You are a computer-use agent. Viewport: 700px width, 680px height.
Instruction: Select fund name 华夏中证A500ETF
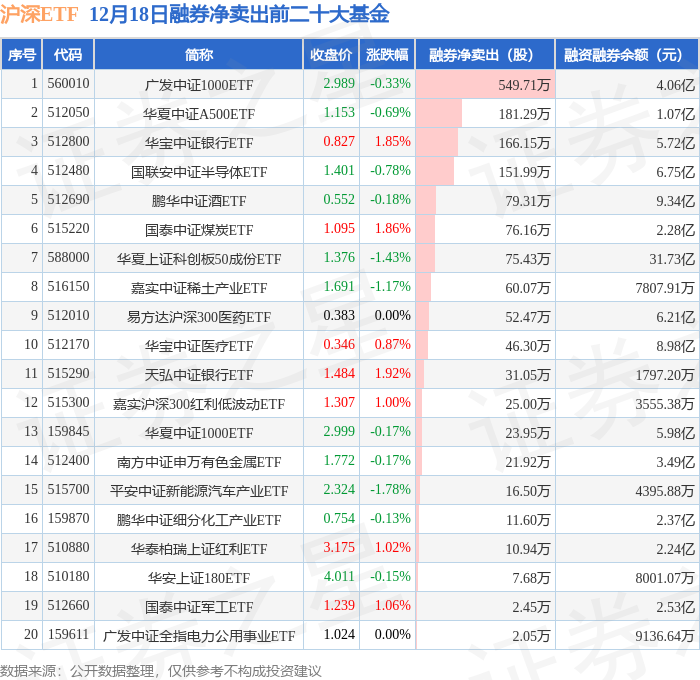tap(199, 114)
